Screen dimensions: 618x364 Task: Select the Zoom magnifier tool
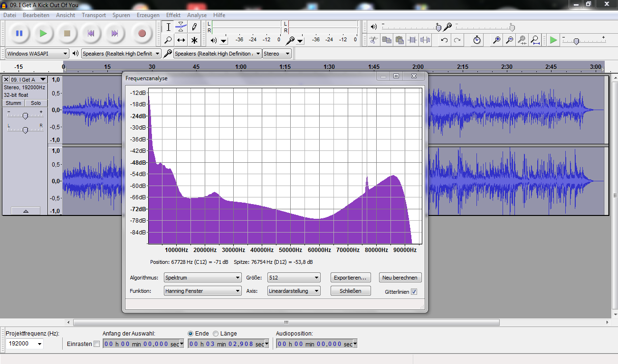[168, 40]
